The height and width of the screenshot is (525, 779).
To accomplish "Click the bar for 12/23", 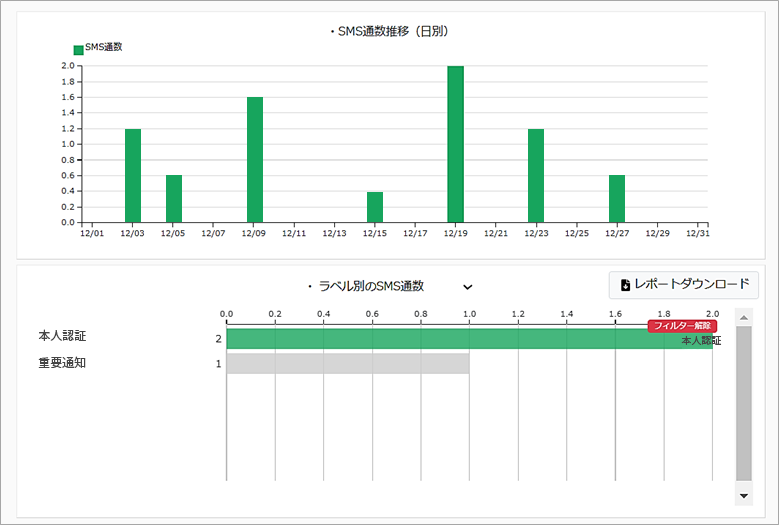I will 536,175.
